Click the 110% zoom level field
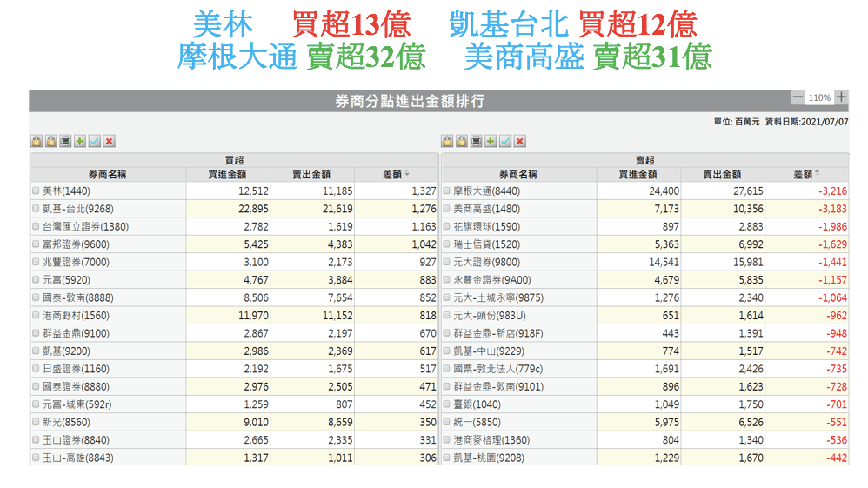This screenshot has width=868, height=488. [819, 97]
